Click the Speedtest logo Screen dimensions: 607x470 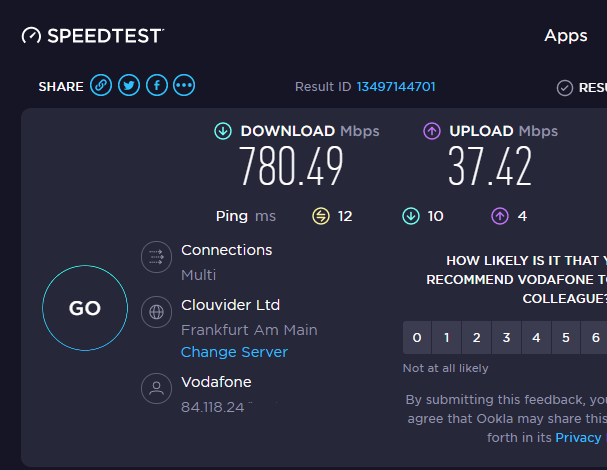click(x=93, y=36)
